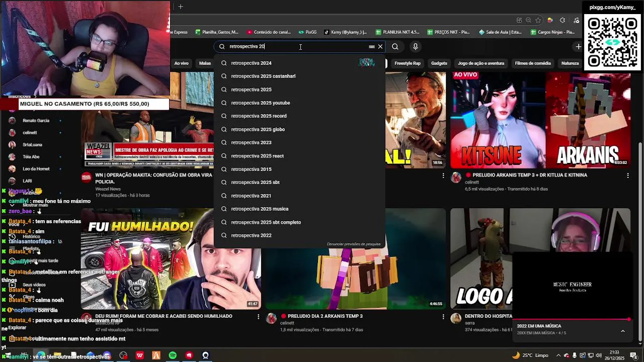The image size is (644, 362).
Task: Pick suggestion retrospectiva 2025 record
Action: (x=299, y=116)
